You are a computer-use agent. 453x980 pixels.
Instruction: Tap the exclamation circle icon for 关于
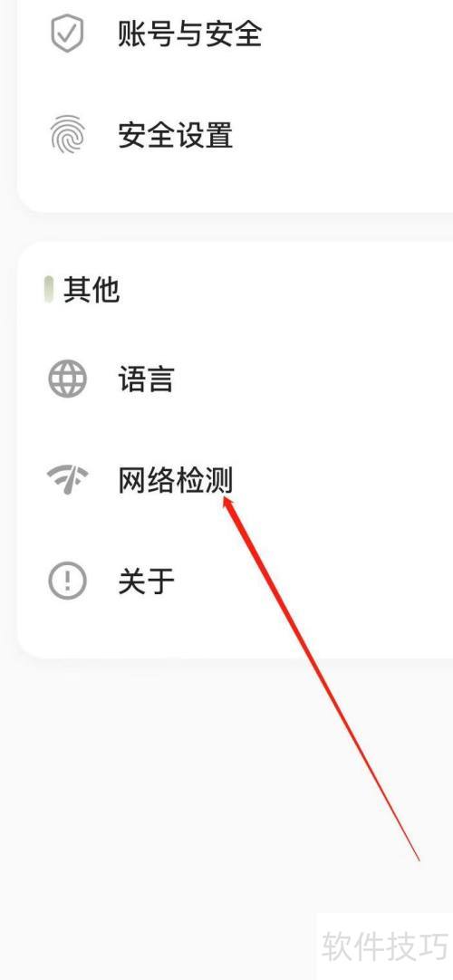tap(67, 581)
